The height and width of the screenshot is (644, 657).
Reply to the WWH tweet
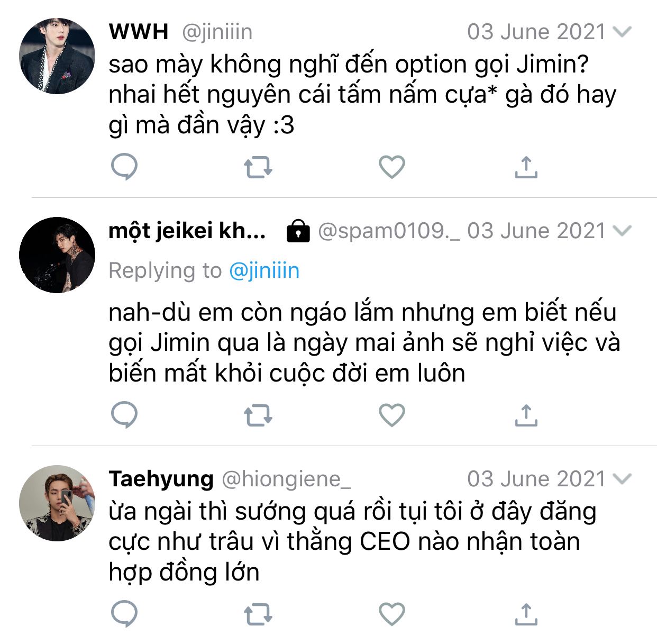(x=124, y=167)
